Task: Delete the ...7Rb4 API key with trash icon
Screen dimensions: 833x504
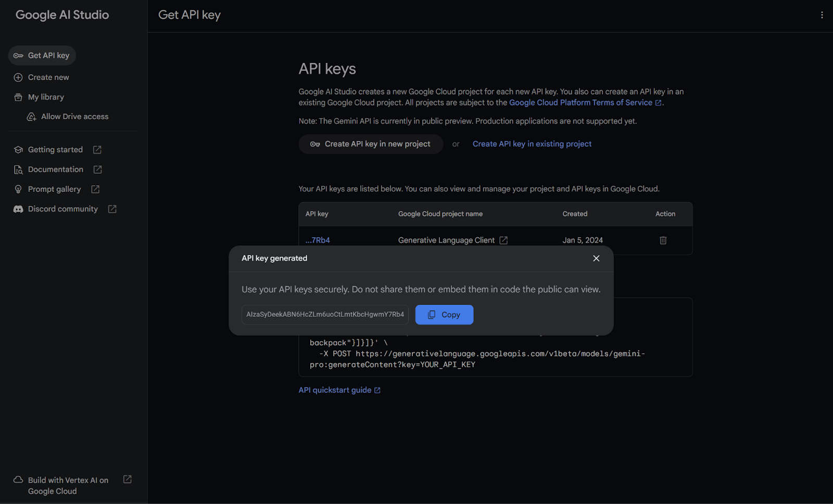Action: (x=663, y=240)
